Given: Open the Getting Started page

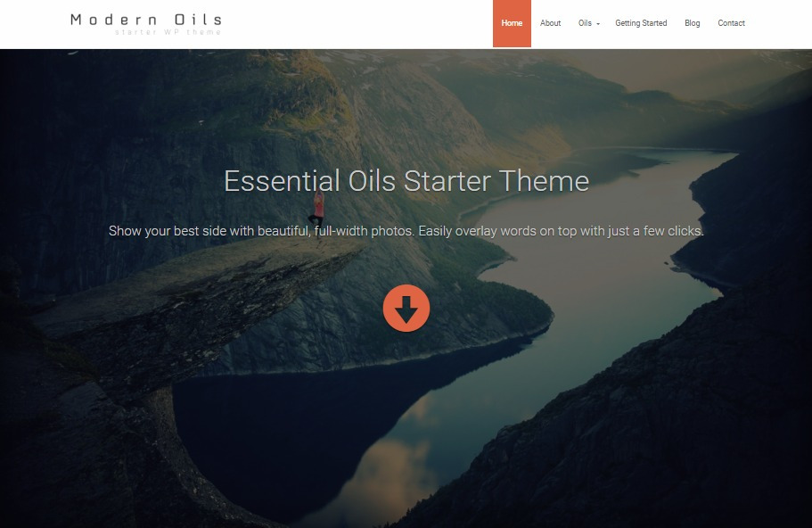Looking at the screenshot, I should pyautogui.click(x=641, y=23).
